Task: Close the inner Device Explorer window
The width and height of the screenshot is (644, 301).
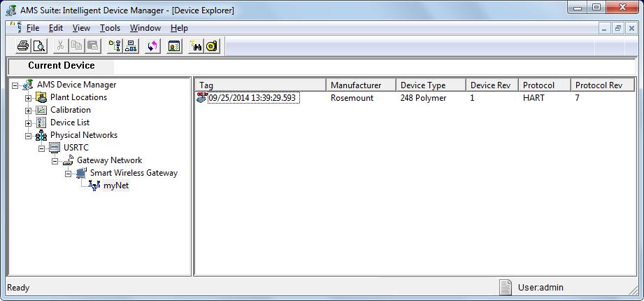Action: pyautogui.click(x=631, y=29)
